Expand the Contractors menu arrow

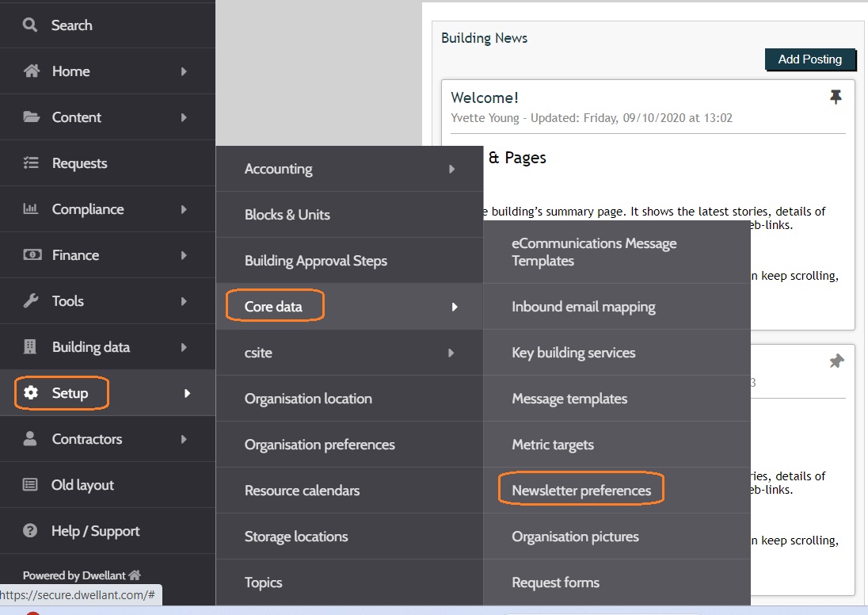184,439
